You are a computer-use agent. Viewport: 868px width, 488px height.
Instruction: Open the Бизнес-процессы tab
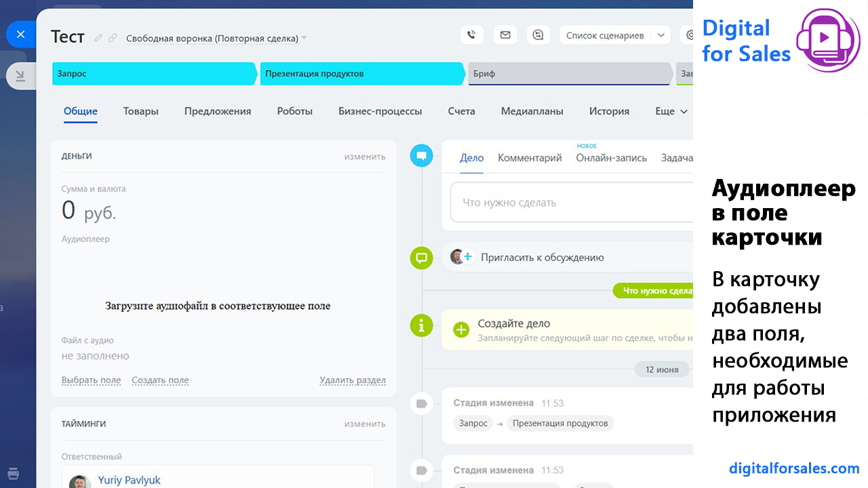(x=380, y=111)
